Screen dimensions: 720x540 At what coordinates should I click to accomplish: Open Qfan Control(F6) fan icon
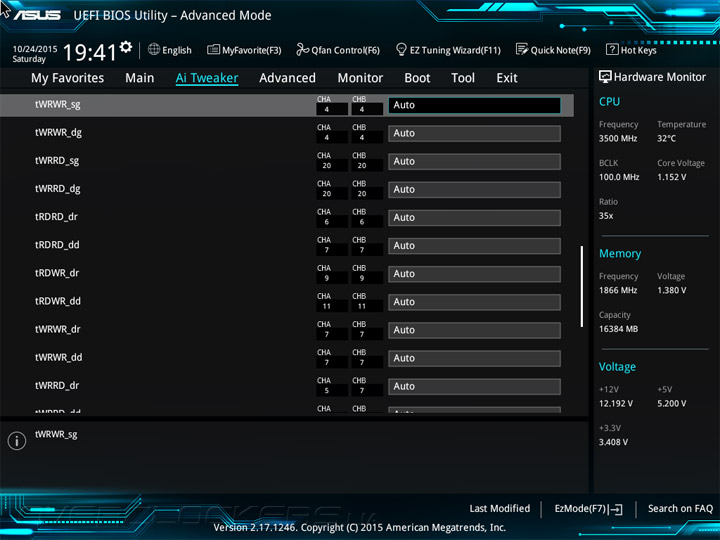pyautogui.click(x=302, y=50)
